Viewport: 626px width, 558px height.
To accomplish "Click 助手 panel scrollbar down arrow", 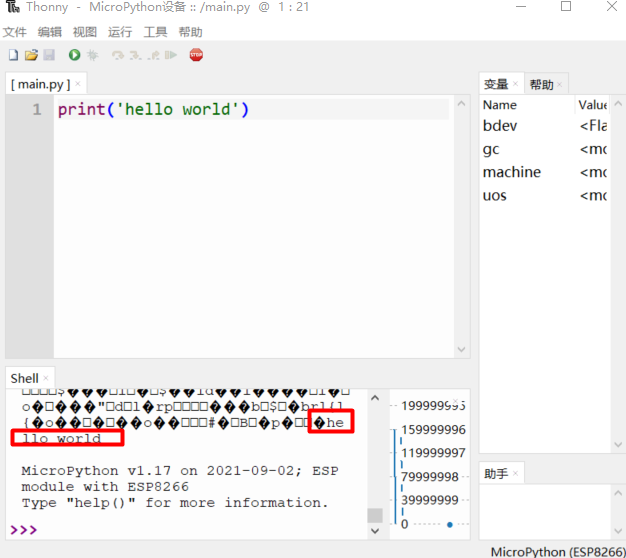I will tap(618, 531).
